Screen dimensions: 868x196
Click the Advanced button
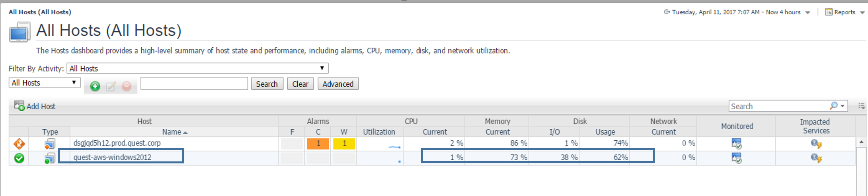[x=338, y=84]
